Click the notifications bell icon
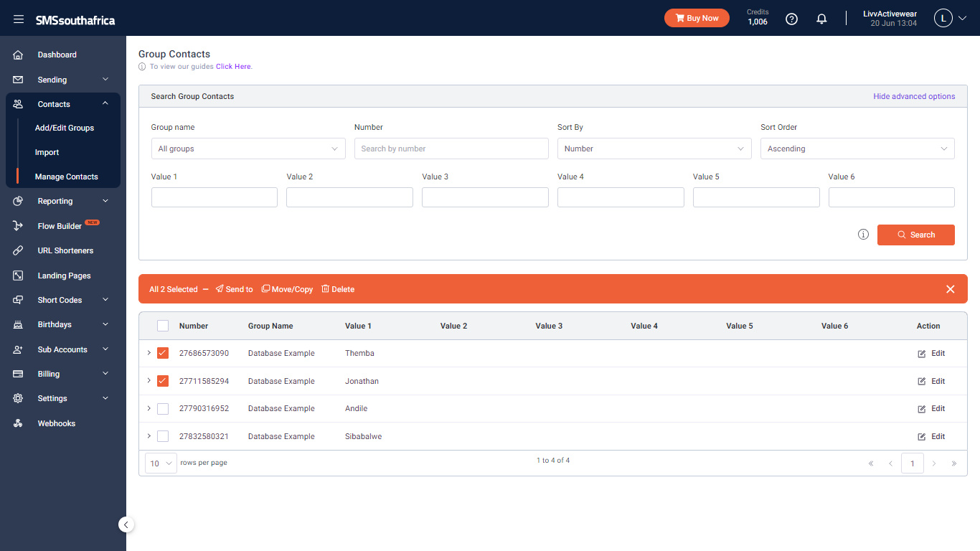The height and width of the screenshot is (551, 980). click(x=822, y=19)
